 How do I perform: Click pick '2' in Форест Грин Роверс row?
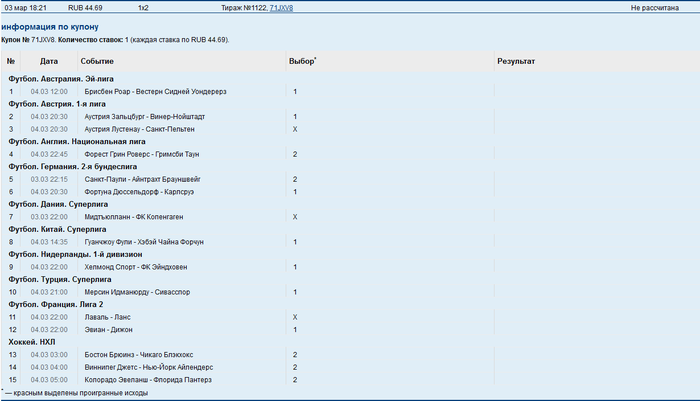295,154
